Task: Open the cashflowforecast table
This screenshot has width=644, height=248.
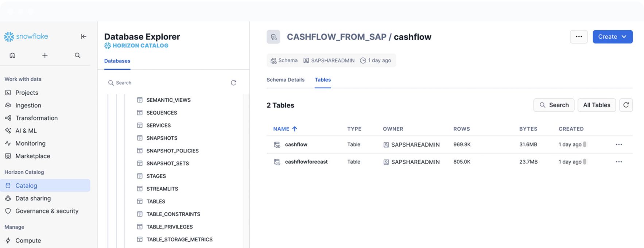Action: [306, 162]
